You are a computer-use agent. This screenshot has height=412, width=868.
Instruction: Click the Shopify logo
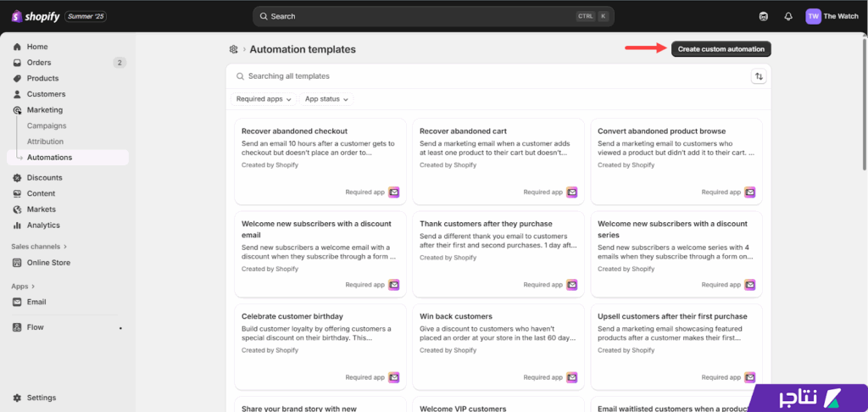[x=35, y=16]
